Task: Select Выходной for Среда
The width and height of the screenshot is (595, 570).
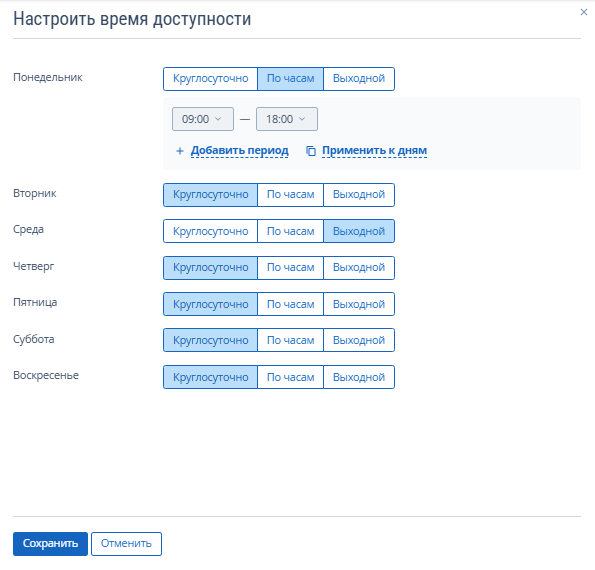Action: tap(359, 231)
